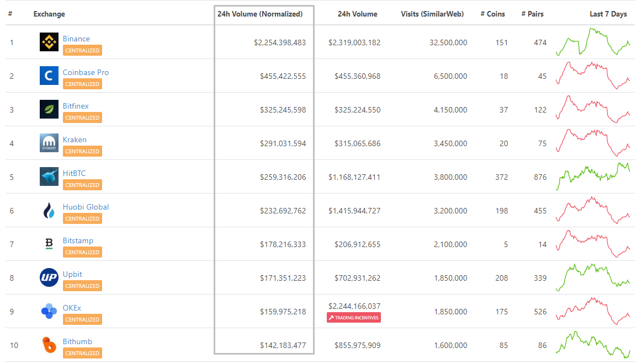The height and width of the screenshot is (364, 637).
Task: Click the Coinbase Pro logo icon
Action: (x=49, y=76)
